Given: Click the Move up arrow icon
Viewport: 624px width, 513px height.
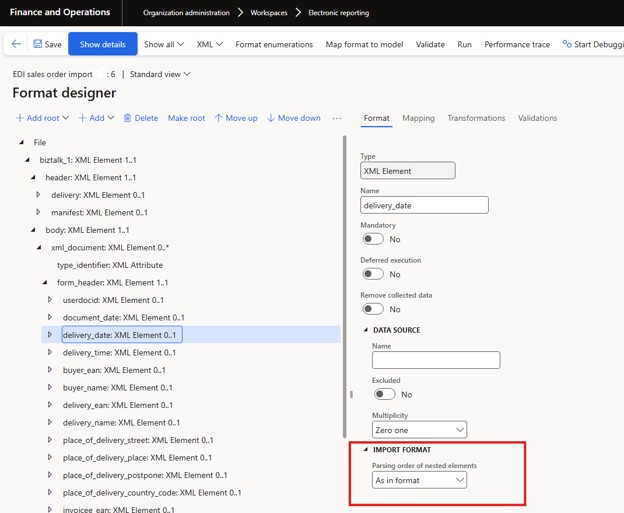Looking at the screenshot, I should 218,118.
